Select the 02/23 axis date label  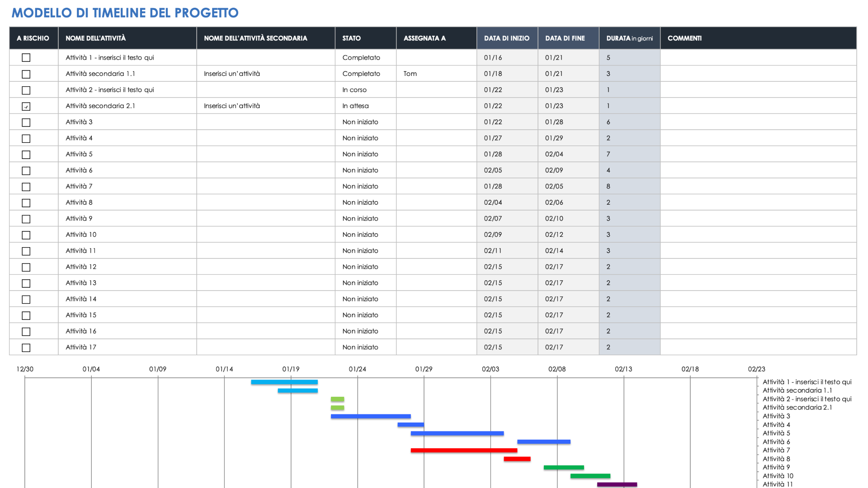[757, 369]
